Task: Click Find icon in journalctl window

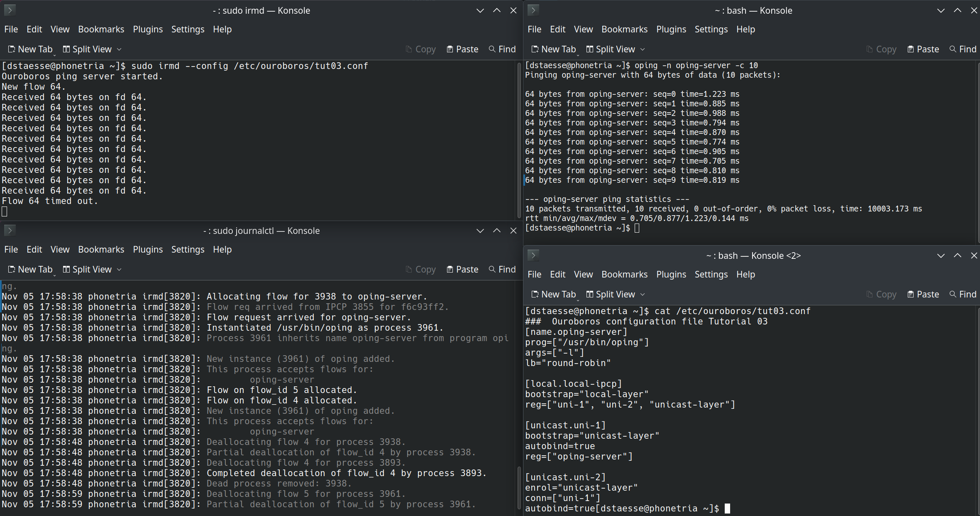Action: pyautogui.click(x=492, y=270)
